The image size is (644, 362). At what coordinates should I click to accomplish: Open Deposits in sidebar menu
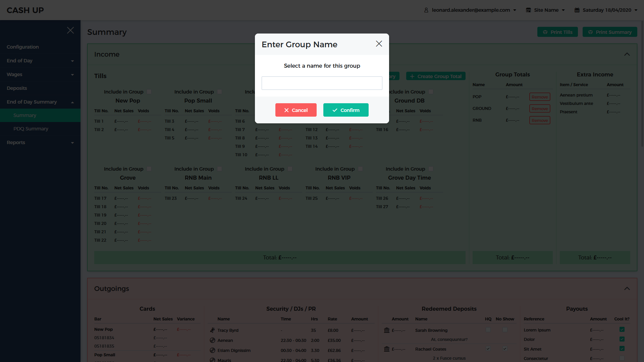point(17,88)
